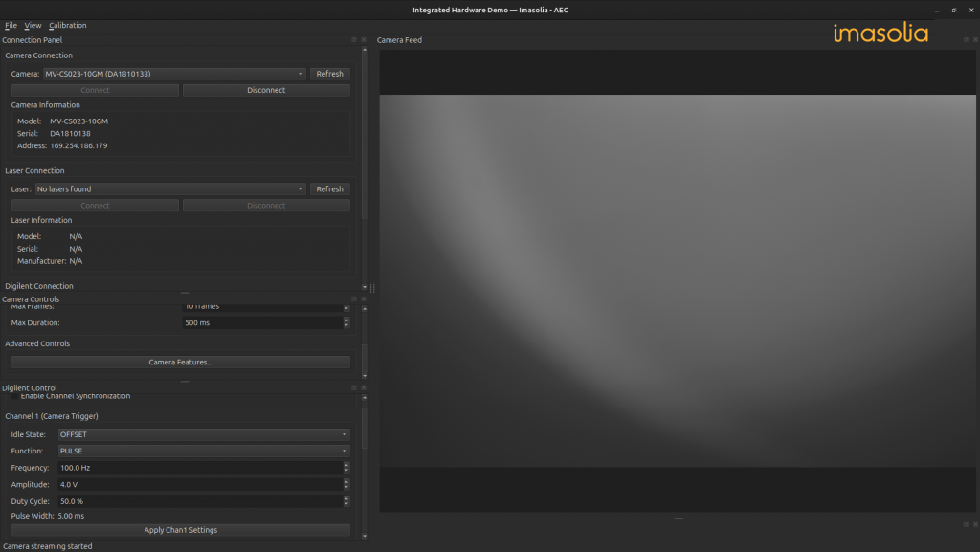Refresh the laser list
The image size is (980, 552).
point(330,189)
